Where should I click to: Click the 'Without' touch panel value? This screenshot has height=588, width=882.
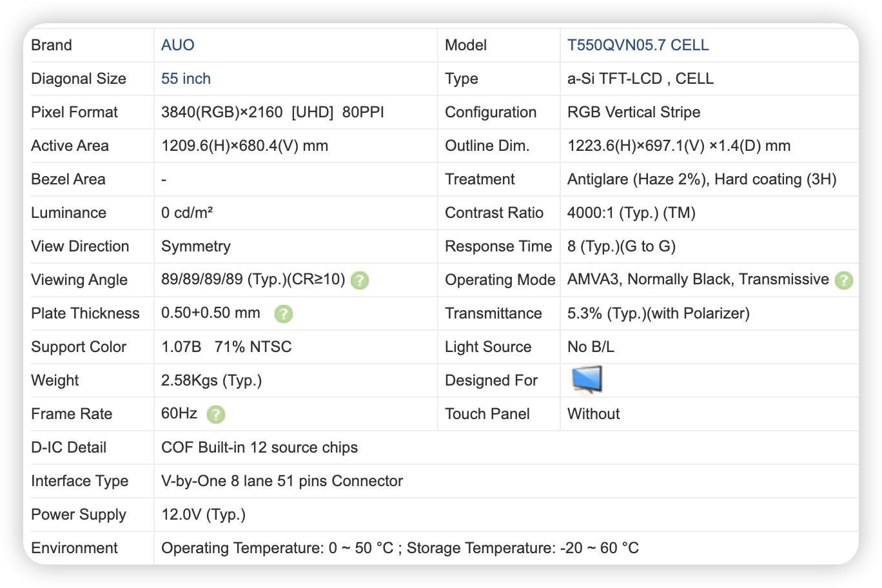pyautogui.click(x=593, y=414)
